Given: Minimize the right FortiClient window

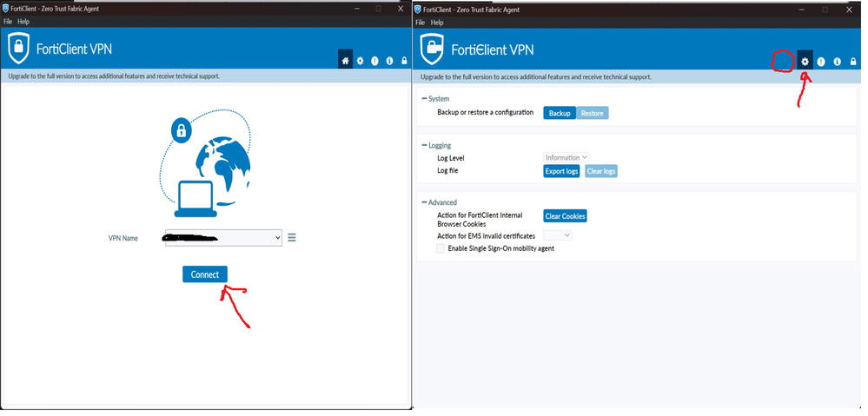Looking at the screenshot, I should [800, 10].
